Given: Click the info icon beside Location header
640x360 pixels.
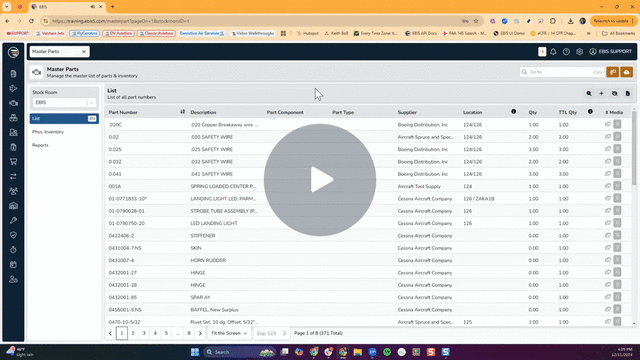Looking at the screenshot, I should 513,111.
